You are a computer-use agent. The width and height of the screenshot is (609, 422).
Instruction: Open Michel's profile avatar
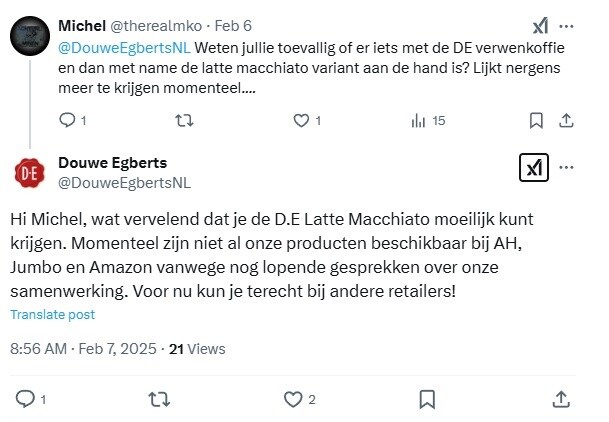pos(30,37)
